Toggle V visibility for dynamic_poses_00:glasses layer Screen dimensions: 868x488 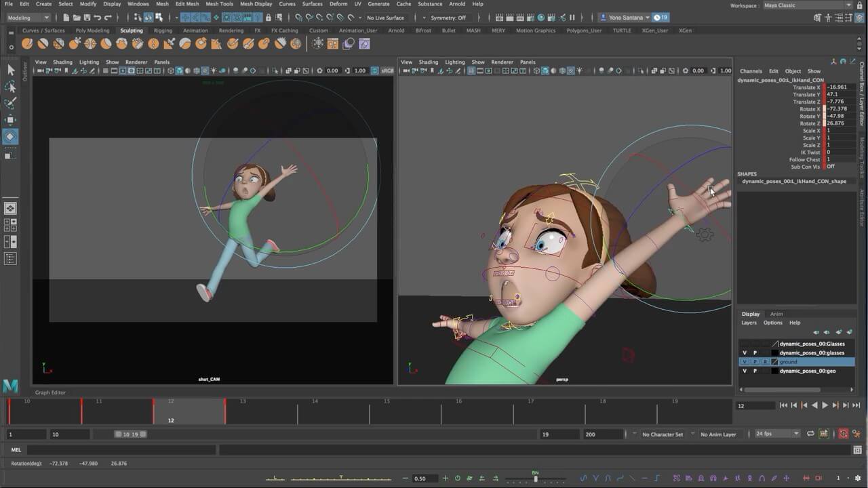[x=745, y=353]
